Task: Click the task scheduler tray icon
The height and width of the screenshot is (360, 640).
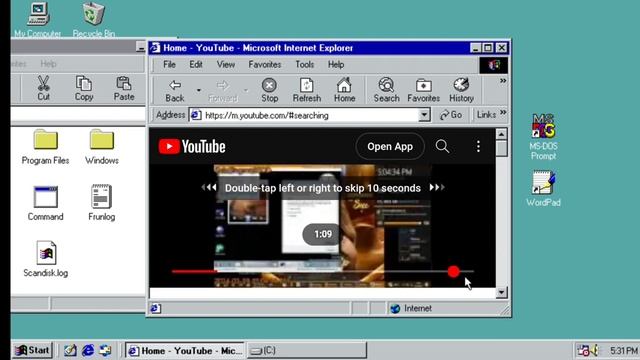Action: 583,350
